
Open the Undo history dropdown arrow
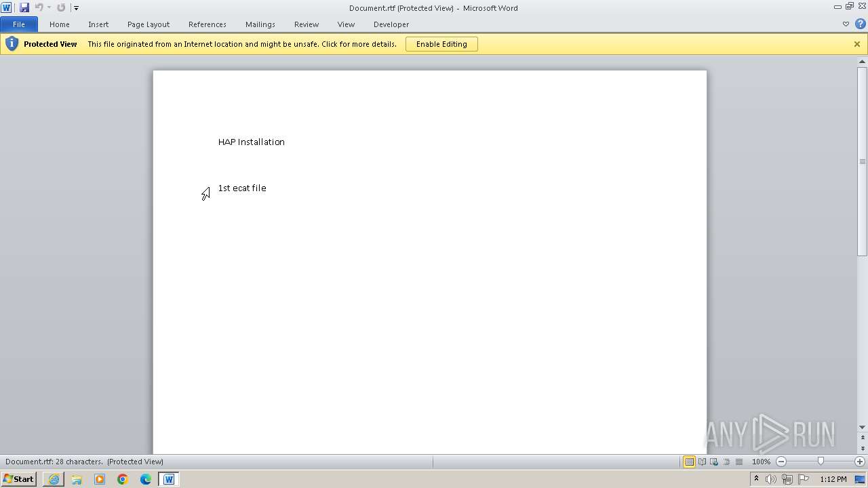49,8
